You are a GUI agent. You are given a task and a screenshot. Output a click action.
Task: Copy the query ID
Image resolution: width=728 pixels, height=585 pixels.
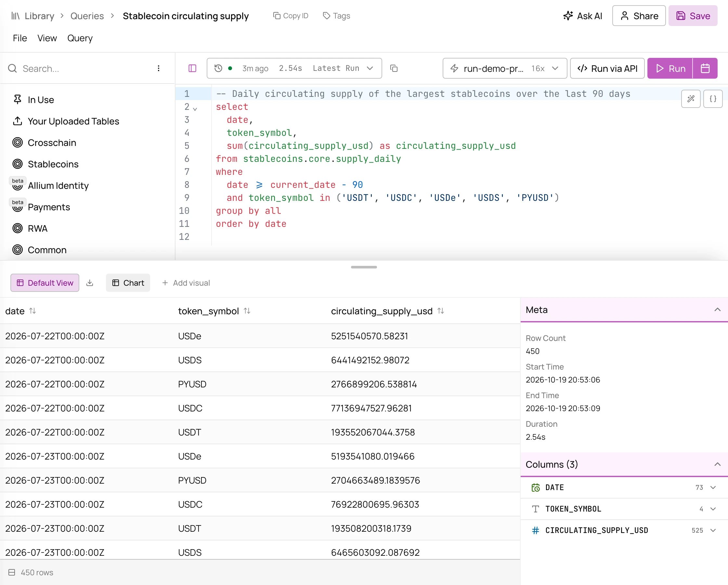point(291,16)
